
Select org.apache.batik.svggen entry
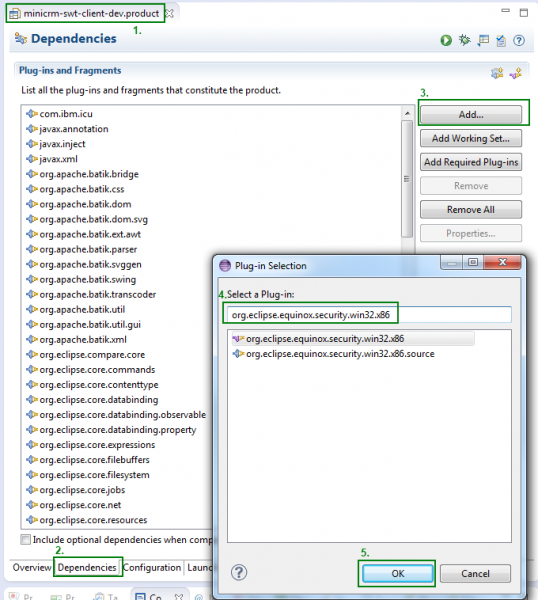coord(84,264)
